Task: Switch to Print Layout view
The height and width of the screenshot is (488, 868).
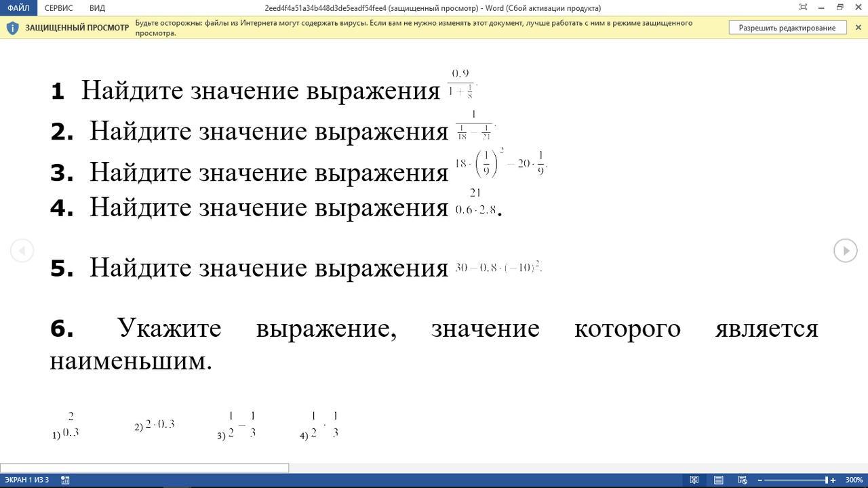Action: click(718, 480)
